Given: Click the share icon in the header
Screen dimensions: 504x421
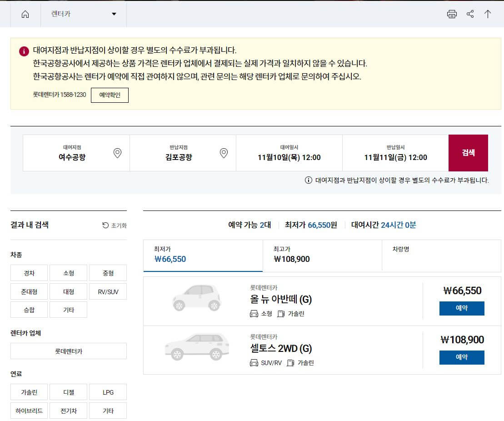Looking at the screenshot, I should 470,14.
